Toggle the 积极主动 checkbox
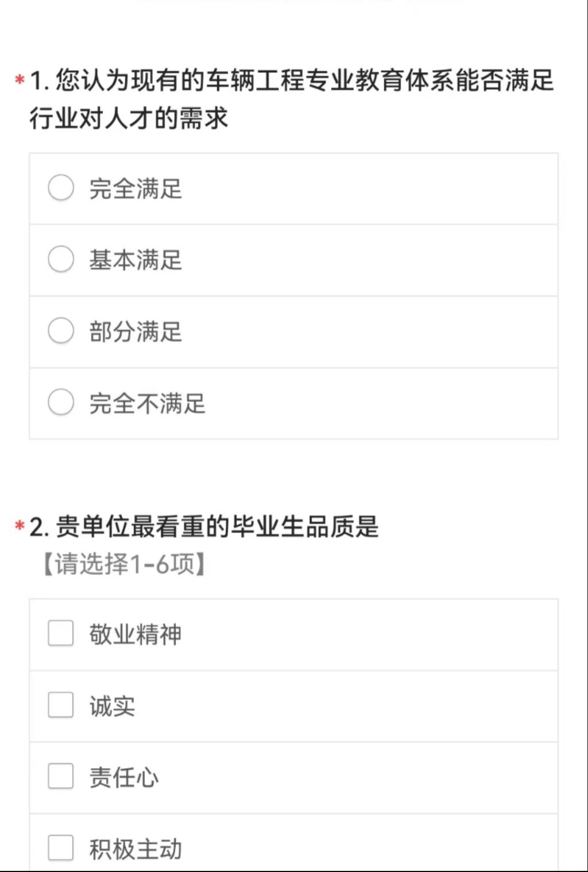The width and height of the screenshot is (588, 872). click(61, 848)
